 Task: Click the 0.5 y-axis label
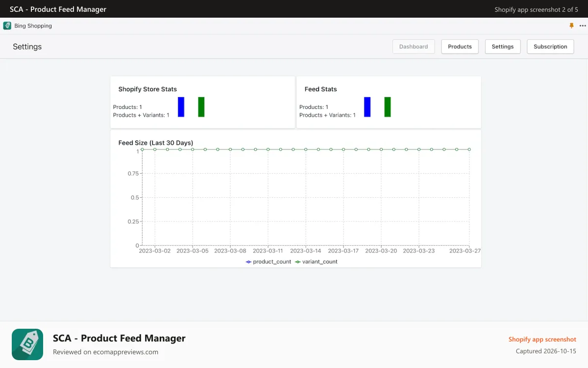coord(135,197)
